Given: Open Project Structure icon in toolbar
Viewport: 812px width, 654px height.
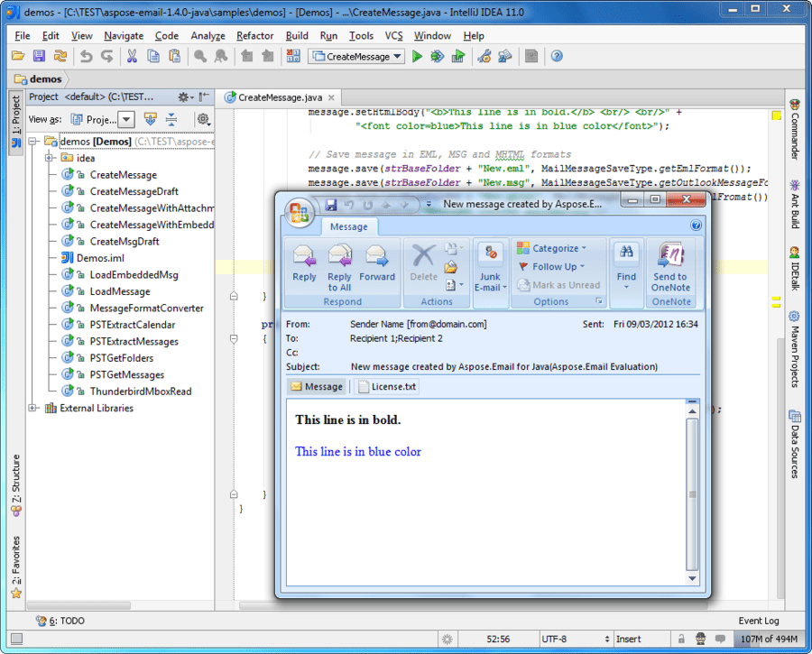Looking at the screenshot, I should pyautogui.click(x=505, y=56).
